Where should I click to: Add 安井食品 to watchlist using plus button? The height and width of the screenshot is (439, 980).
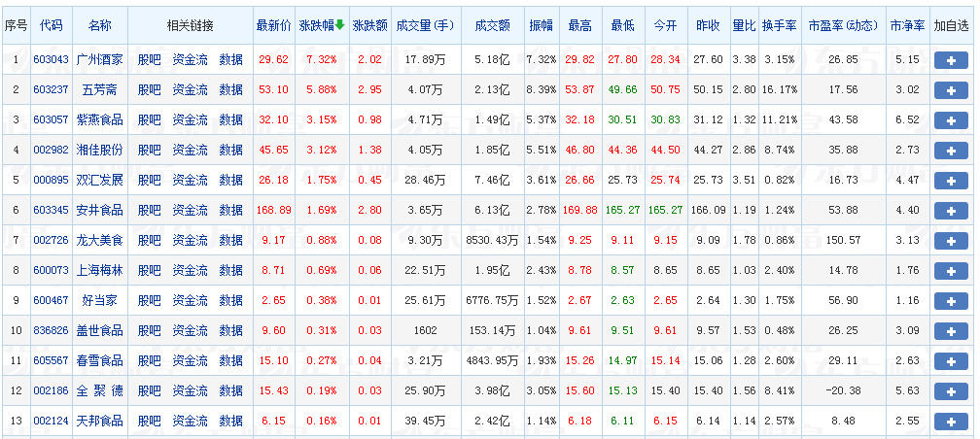pos(950,211)
